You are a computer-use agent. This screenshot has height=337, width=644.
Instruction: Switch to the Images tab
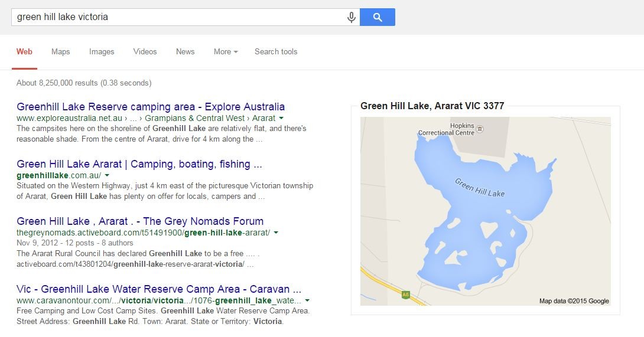click(102, 51)
